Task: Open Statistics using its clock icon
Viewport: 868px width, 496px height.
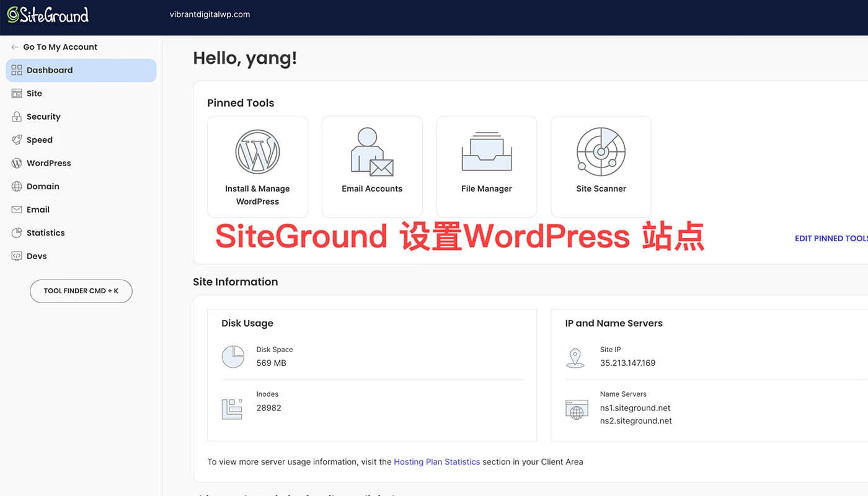Action: [x=17, y=232]
